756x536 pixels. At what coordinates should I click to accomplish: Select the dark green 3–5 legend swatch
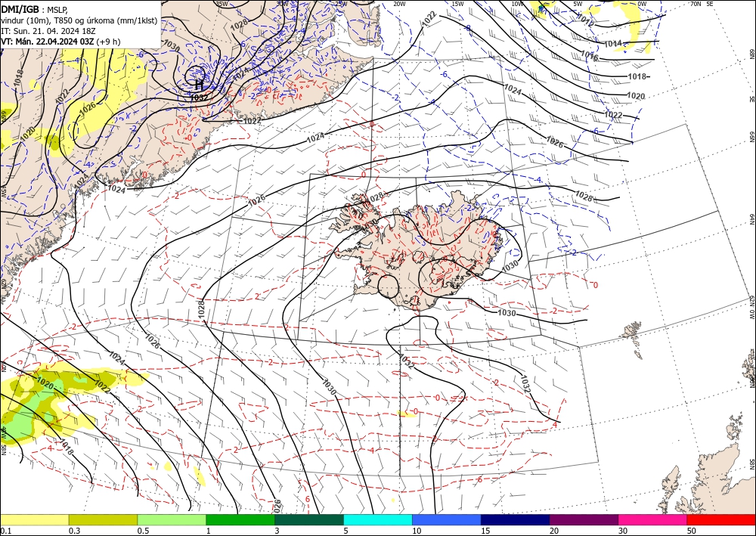pos(309,519)
